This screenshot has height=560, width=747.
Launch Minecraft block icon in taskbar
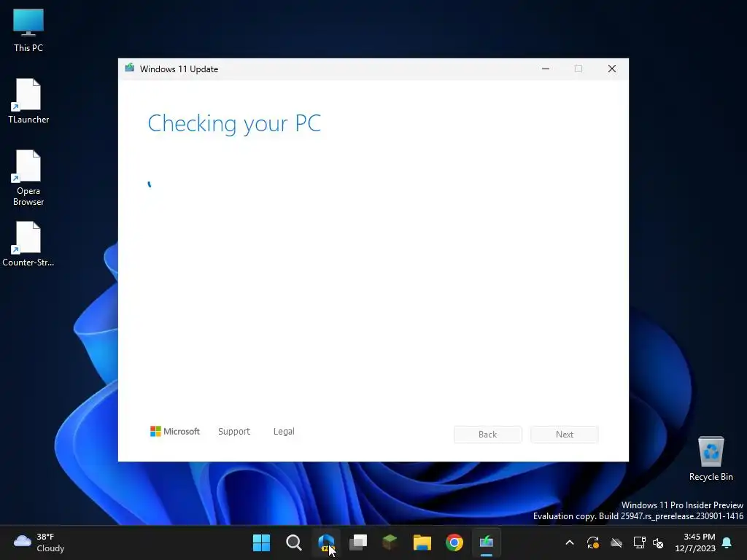click(390, 542)
